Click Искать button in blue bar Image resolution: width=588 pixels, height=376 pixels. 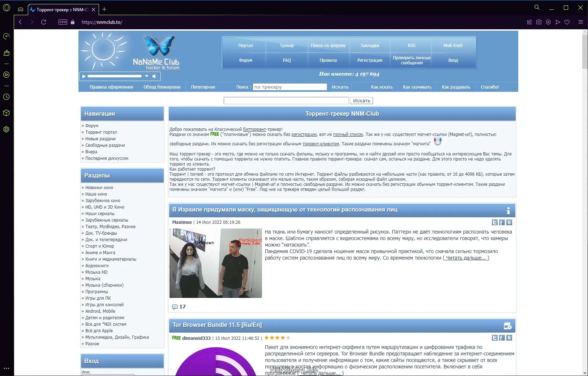340,87
